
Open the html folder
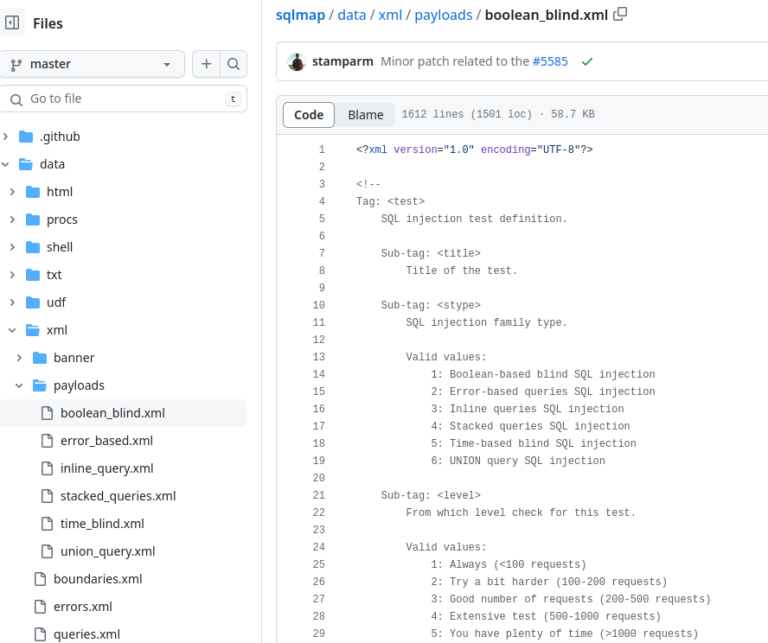tap(59, 191)
